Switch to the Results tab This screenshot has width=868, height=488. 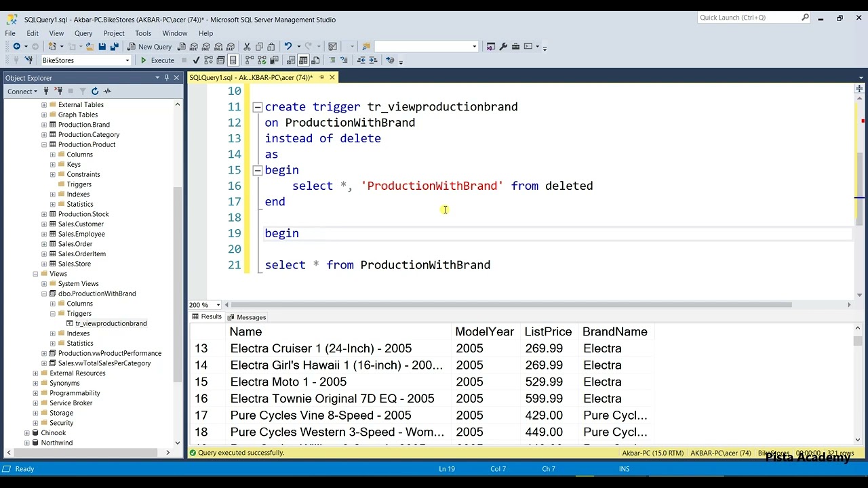207,317
